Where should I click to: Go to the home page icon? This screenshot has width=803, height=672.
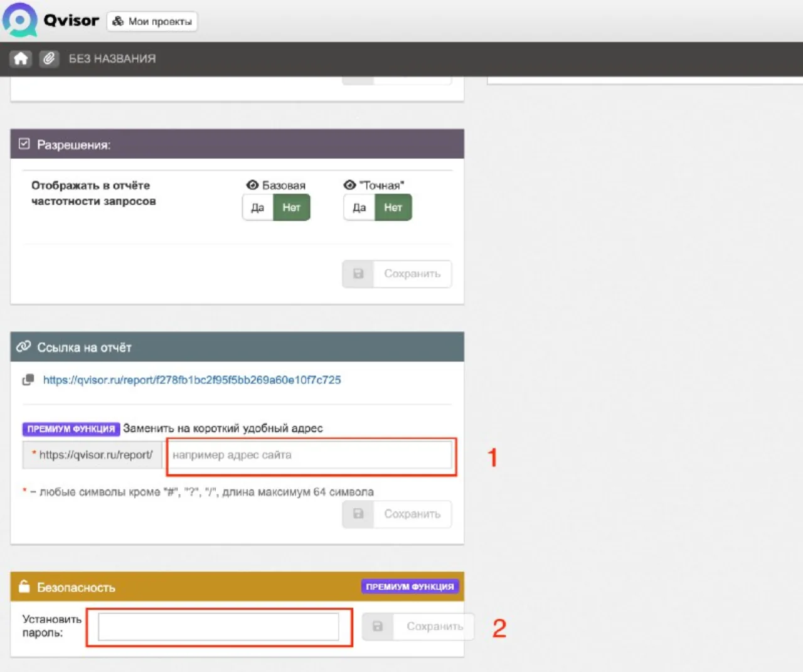click(x=21, y=58)
